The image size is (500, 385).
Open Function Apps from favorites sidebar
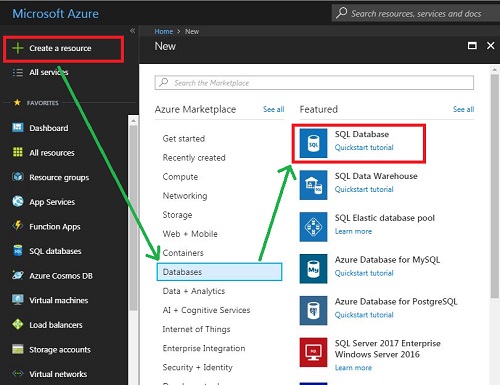46,227
